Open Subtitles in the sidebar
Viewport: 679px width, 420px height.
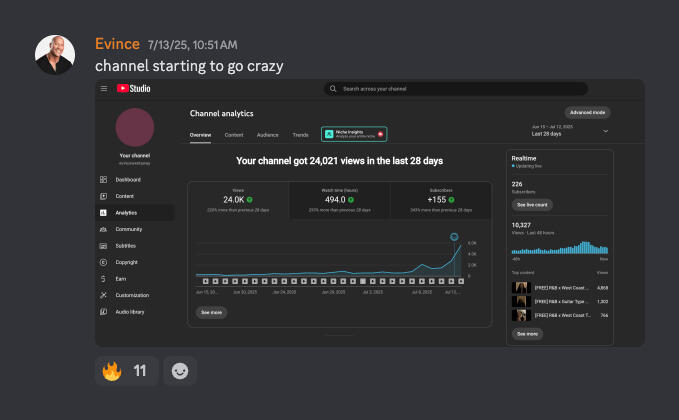click(126, 245)
